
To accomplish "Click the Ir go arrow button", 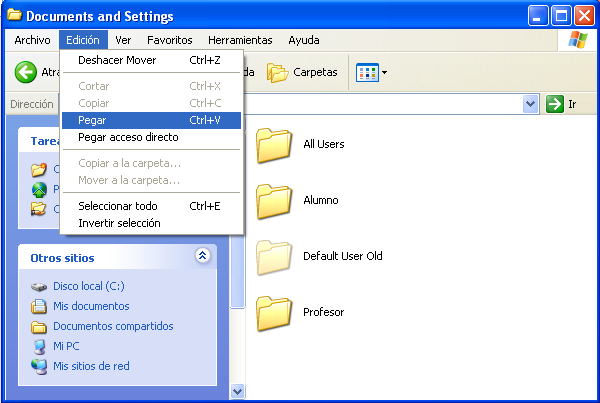I will (x=555, y=104).
